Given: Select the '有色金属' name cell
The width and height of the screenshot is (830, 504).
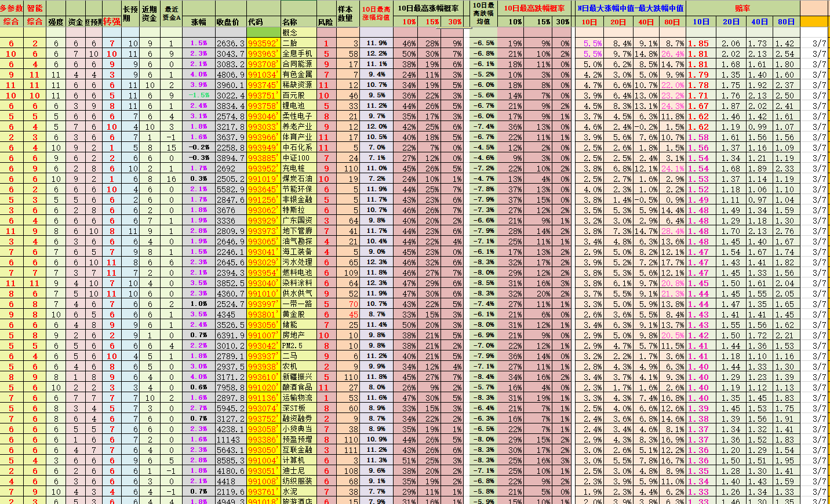Looking at the screenshot, I should tap(298, 75).
